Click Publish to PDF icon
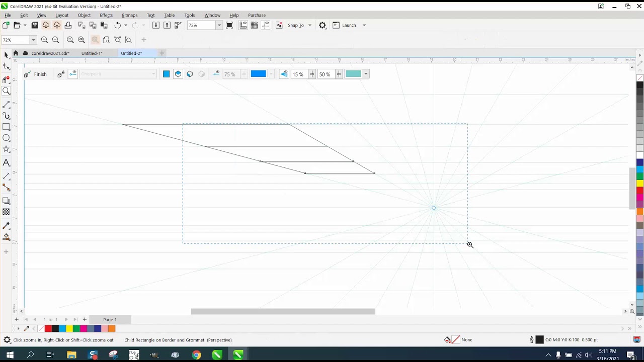The image size is (644, 362). 178,25
